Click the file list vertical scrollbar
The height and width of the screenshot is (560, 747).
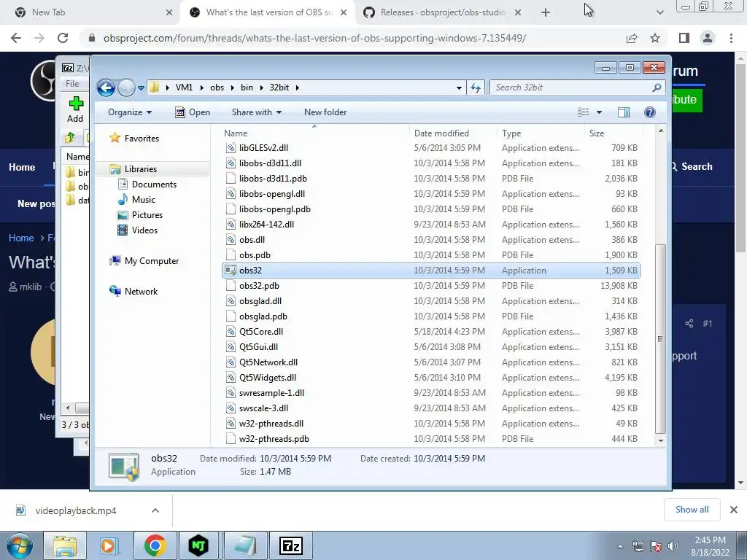[660, 338]
